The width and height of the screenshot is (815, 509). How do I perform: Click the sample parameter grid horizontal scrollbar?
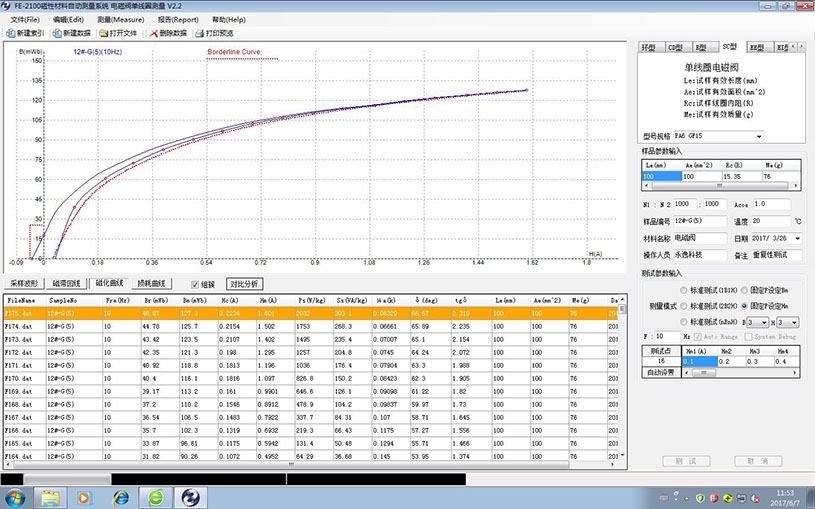(720, 185)
